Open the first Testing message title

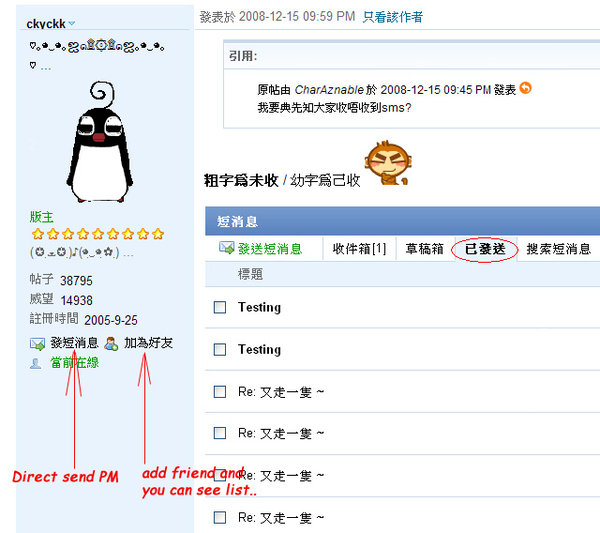click(x=259, y=307)
